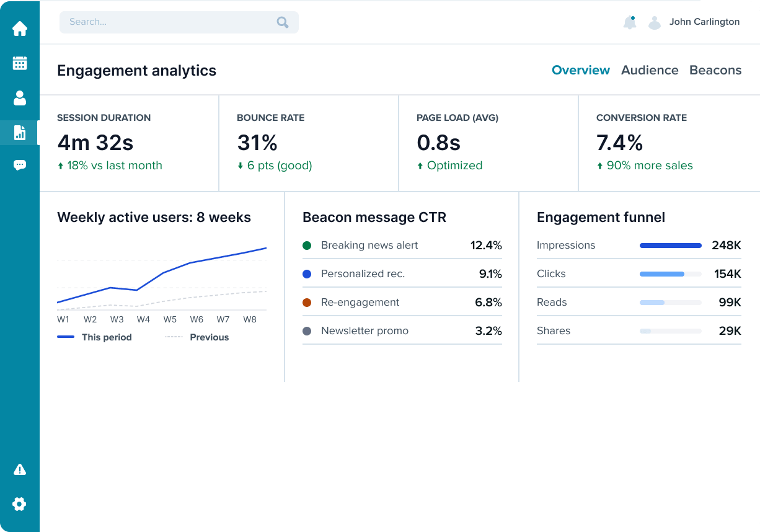The image size is (760, 532).
Task: Click the Personalized rec. row label
Action: point(363,274)
